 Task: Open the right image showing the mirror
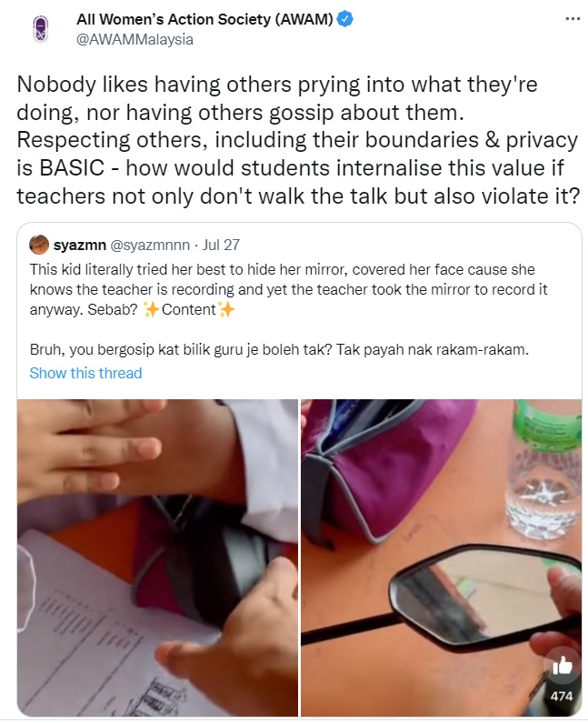442,557
